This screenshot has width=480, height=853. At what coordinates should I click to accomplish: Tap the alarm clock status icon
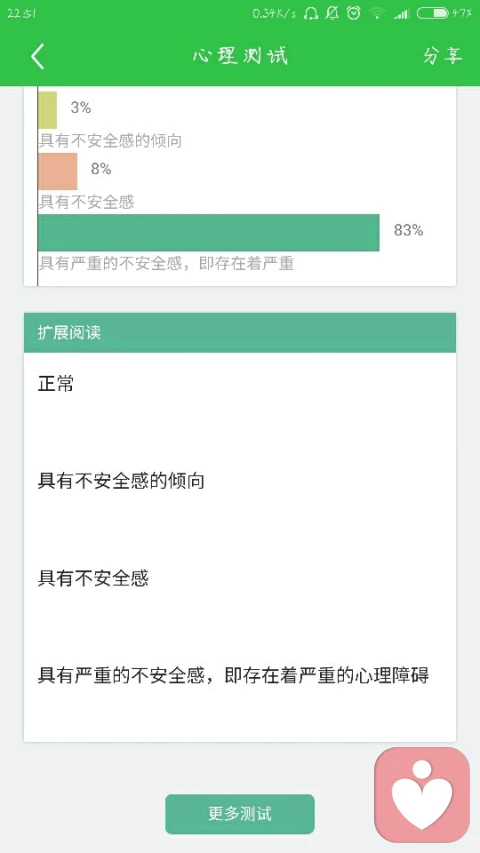click(354, 13)
